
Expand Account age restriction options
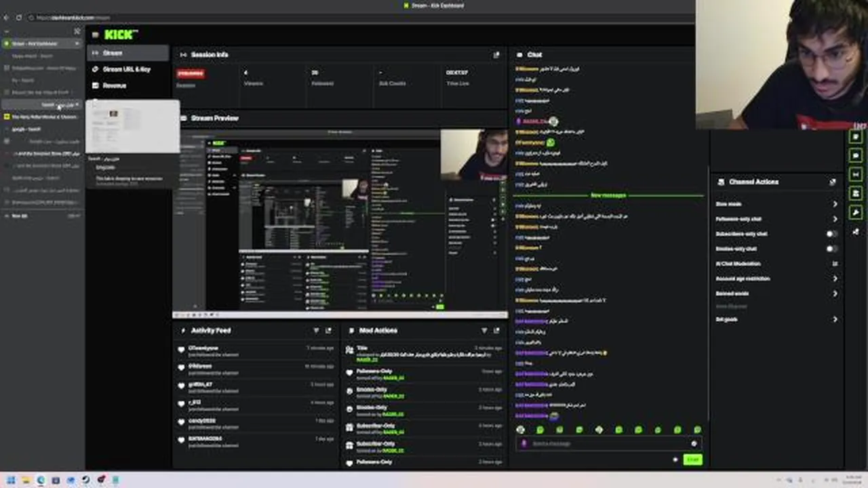[835, 279]
